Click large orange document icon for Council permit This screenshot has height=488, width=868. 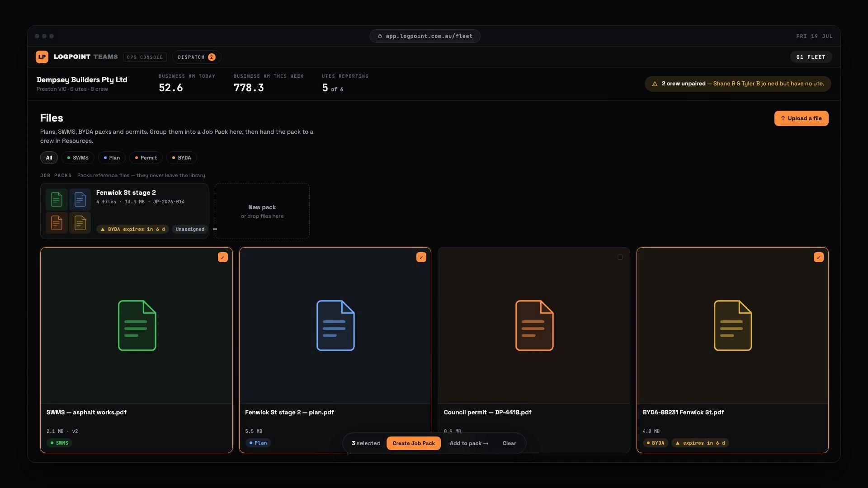534,325
